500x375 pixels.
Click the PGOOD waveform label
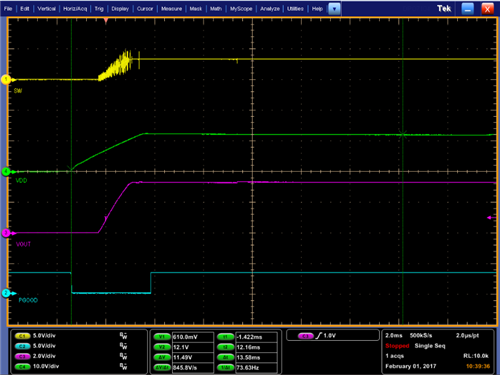28,300
